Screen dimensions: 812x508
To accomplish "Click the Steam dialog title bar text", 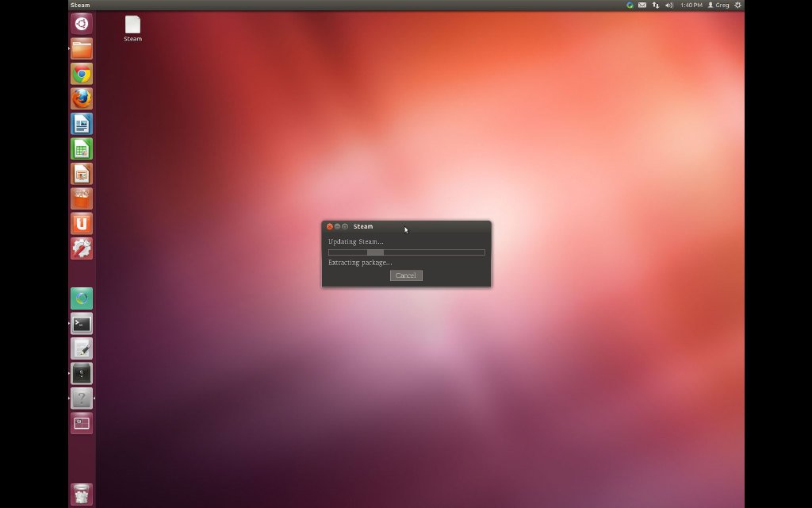I will pos(363,226).
